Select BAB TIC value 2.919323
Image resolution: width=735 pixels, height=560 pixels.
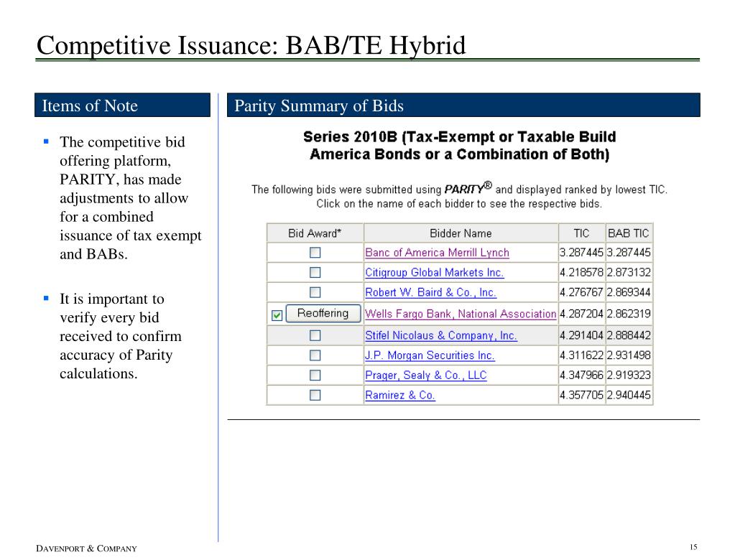[x=629, y=375]
